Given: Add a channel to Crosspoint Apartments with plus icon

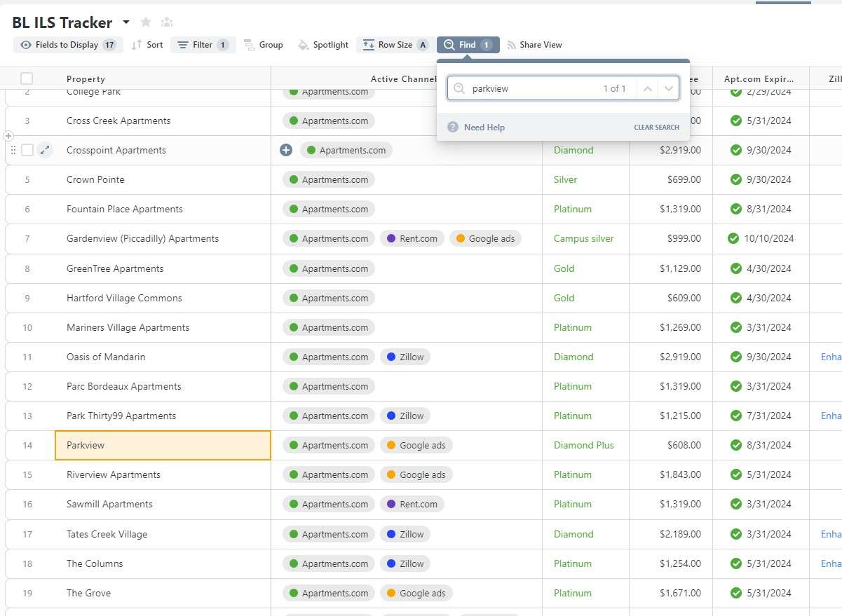Looking at the screenshot, I should pyautogui.click(x=286, y=150).
